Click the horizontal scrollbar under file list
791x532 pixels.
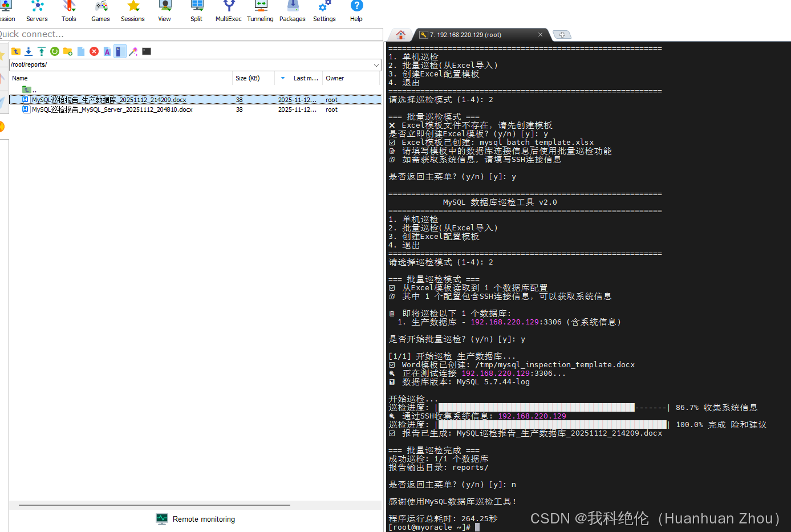(155, 505)
